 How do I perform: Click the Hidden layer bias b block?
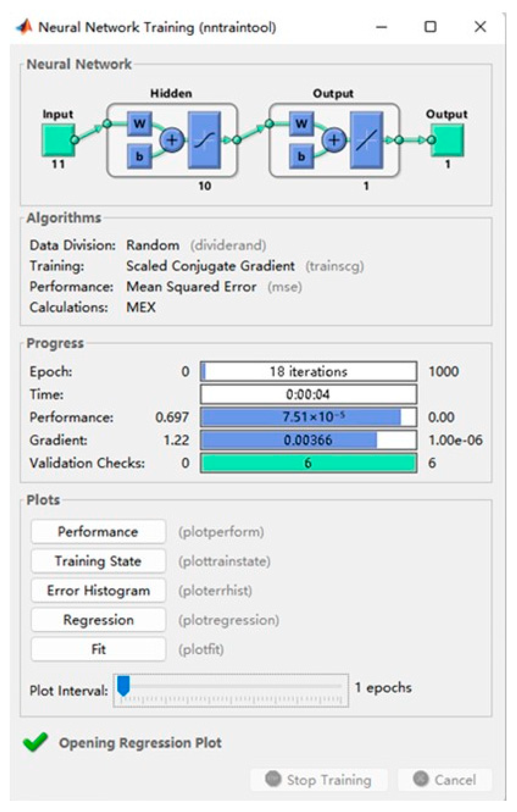(139, 156)
